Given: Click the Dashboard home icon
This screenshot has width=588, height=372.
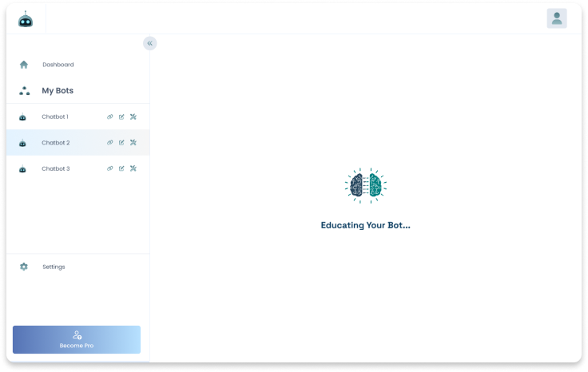Looking at the screenshot, I should [24, 65].
